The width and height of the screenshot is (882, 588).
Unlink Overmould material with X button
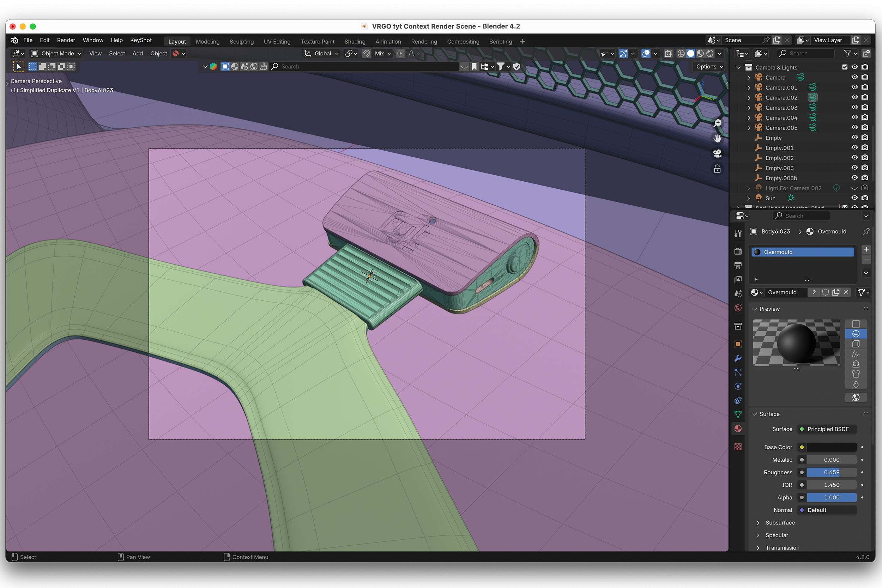coord(846,292)
